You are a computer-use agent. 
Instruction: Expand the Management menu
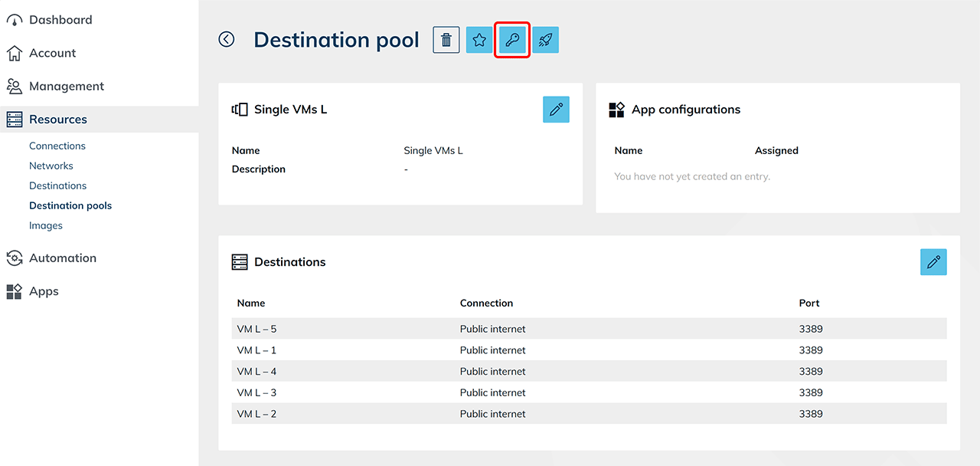pyautogui.click(x=66, y=87)
